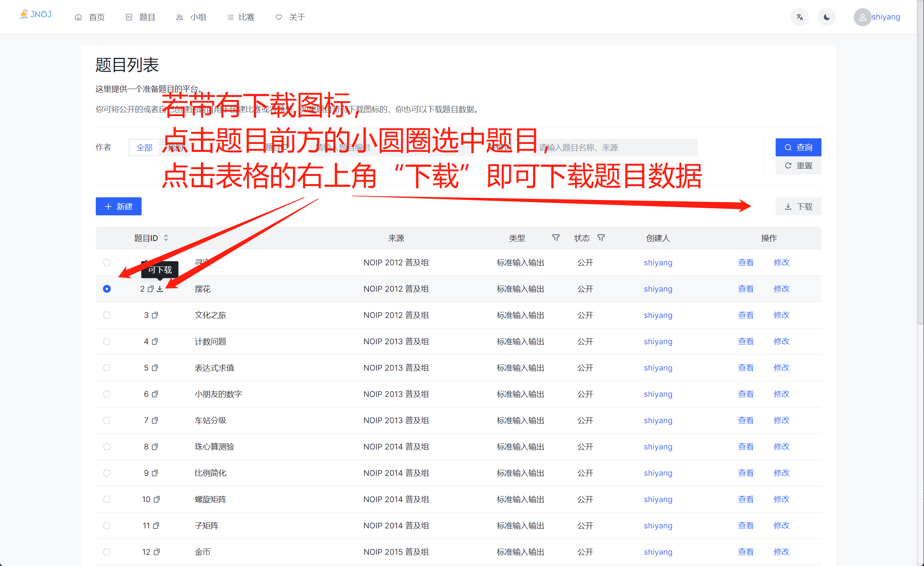This screenshot has width=924, height=566.
Task: Click 修改 for 螺旋矩阵
Action: coord(781,499)
